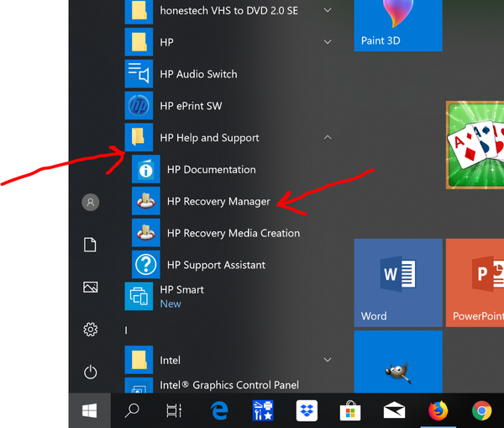Launch Firefox from the taskbar

[x=438, y=410]
